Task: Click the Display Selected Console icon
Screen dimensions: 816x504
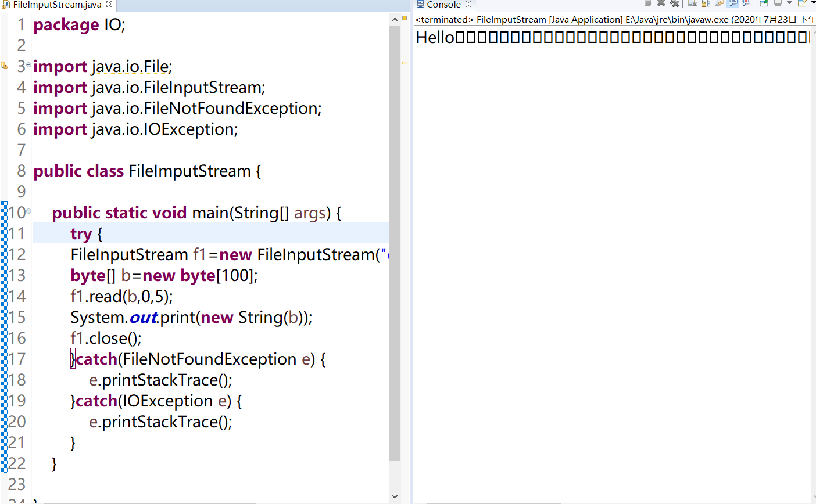Action: [x=778, y=3]
